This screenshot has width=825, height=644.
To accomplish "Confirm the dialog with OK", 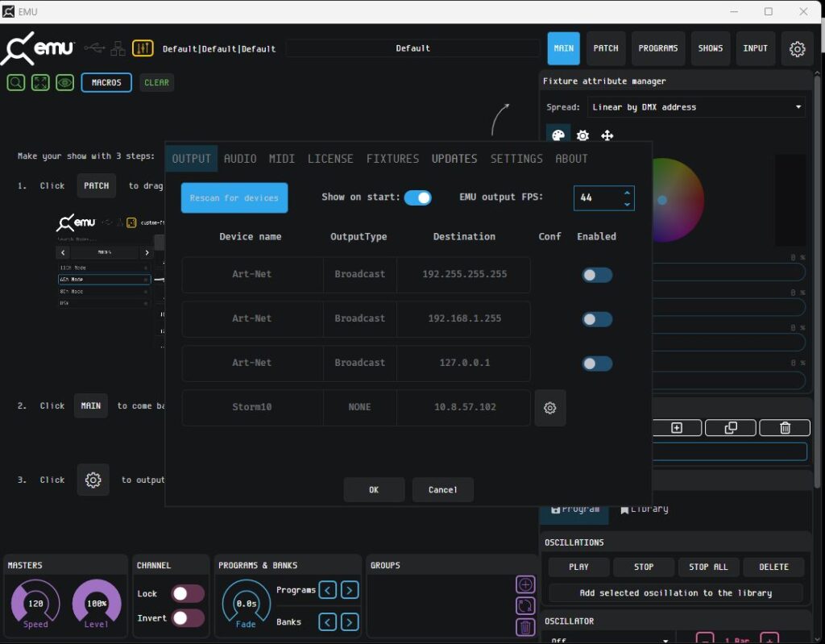I will (x=374, y=490).
